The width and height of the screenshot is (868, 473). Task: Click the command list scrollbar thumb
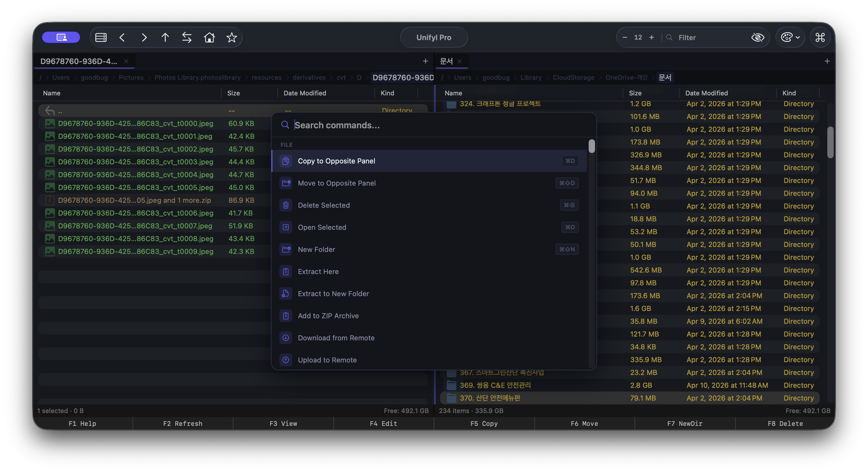click(x=591, y=146)
